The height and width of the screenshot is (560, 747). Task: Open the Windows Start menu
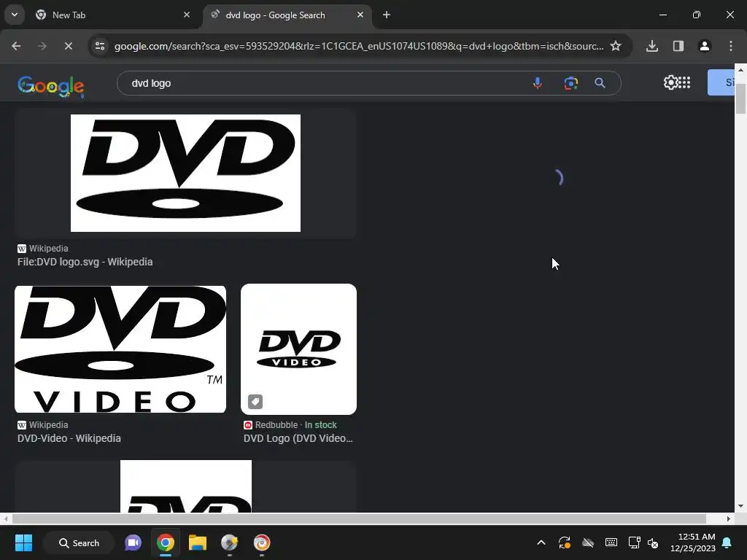tap(23, 542)
